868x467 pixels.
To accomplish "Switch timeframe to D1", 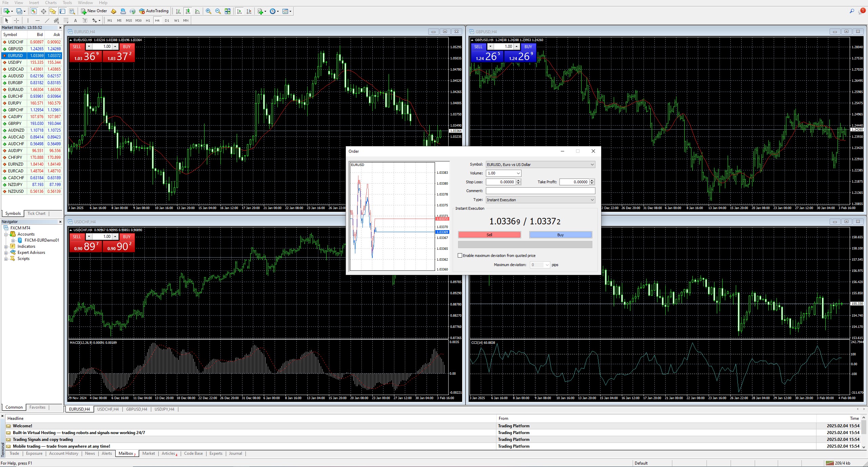I will 167,20.
